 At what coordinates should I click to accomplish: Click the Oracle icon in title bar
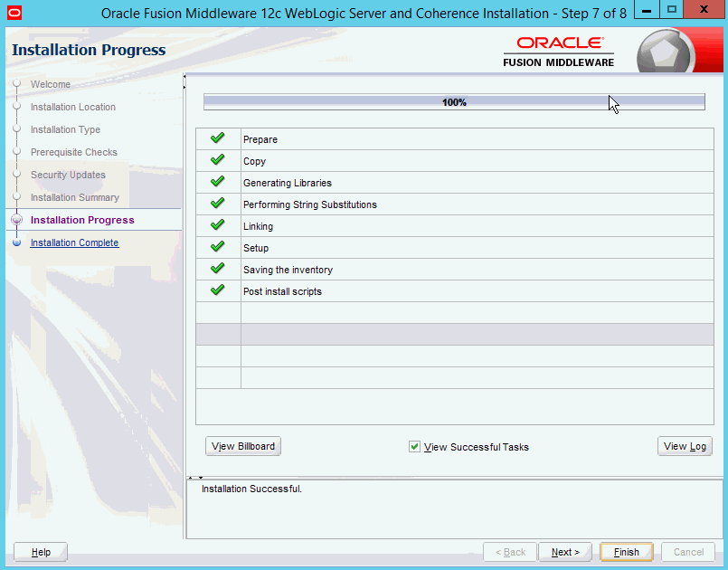point(14,14)
